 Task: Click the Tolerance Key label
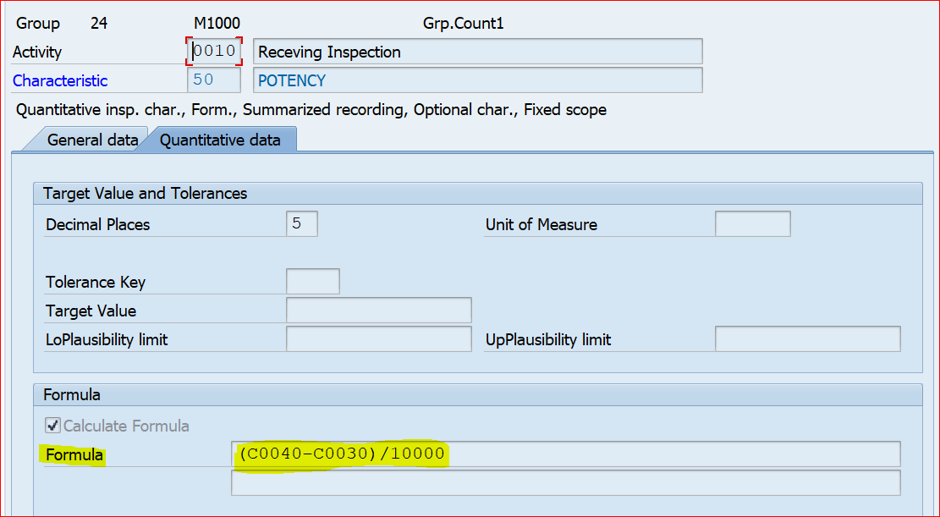[95, 282]
